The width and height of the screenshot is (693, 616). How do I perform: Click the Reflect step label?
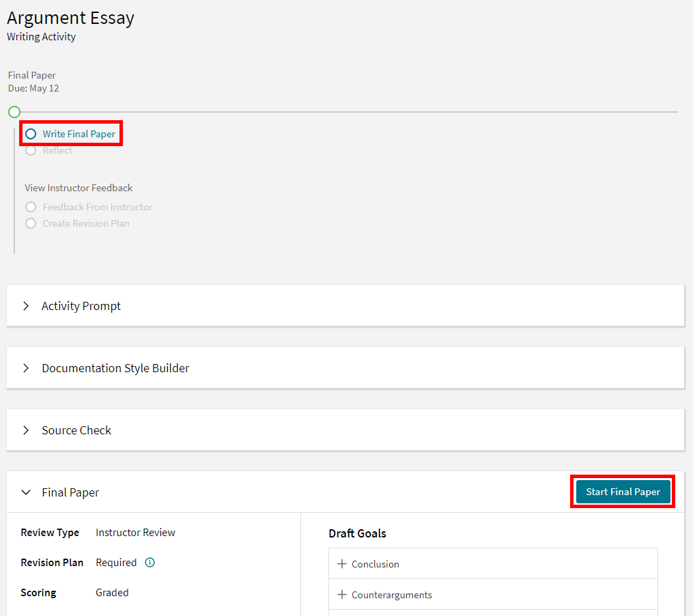pos(57,150)
